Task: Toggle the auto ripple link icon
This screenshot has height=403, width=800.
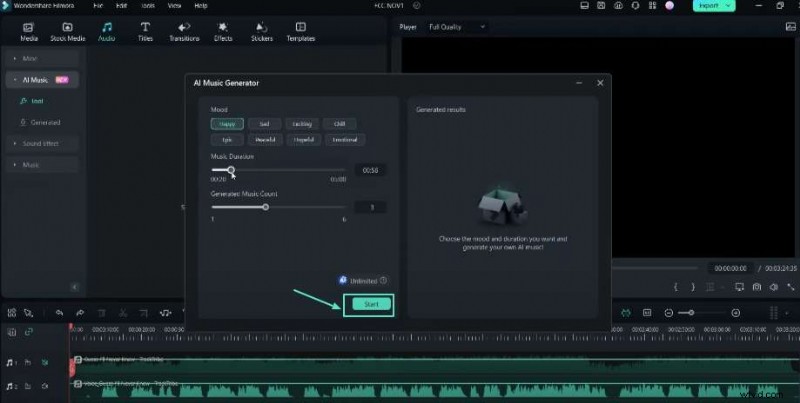Action: tap(29, 332)
